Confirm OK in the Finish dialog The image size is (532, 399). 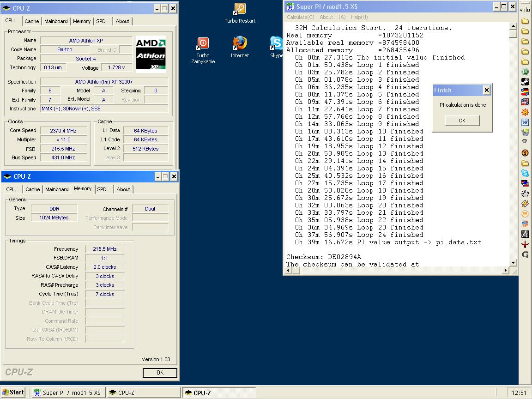coord(462,121)
